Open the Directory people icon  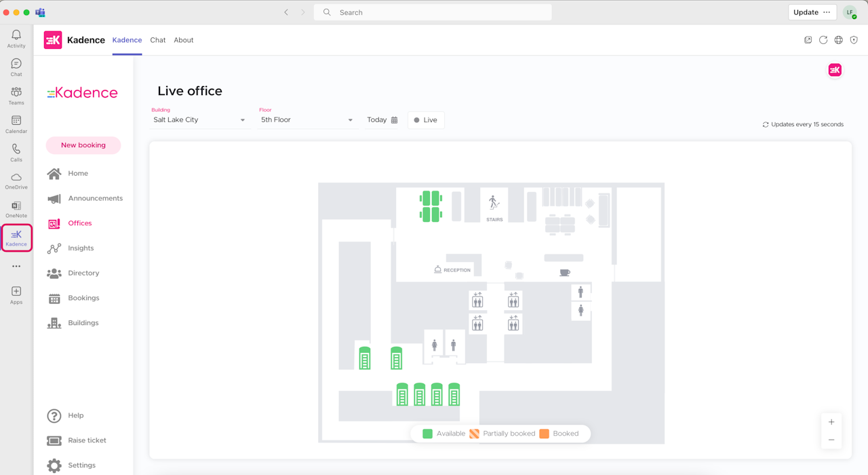(x=54, y=273)
